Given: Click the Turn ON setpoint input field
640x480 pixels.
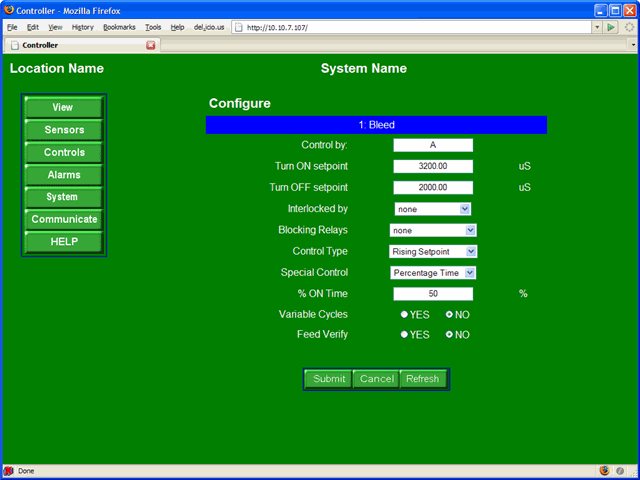Looking at the screenshot, I should 432,166.
